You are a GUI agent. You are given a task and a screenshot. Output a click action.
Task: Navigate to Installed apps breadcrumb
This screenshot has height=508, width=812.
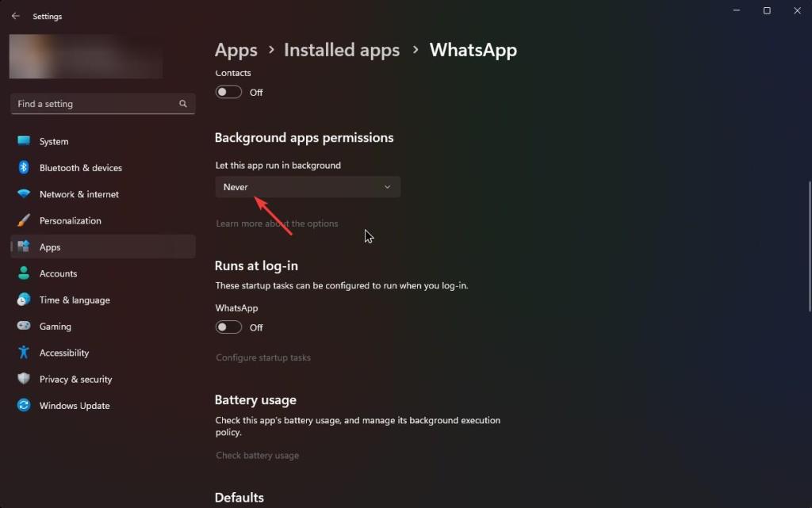pos(342,50)
